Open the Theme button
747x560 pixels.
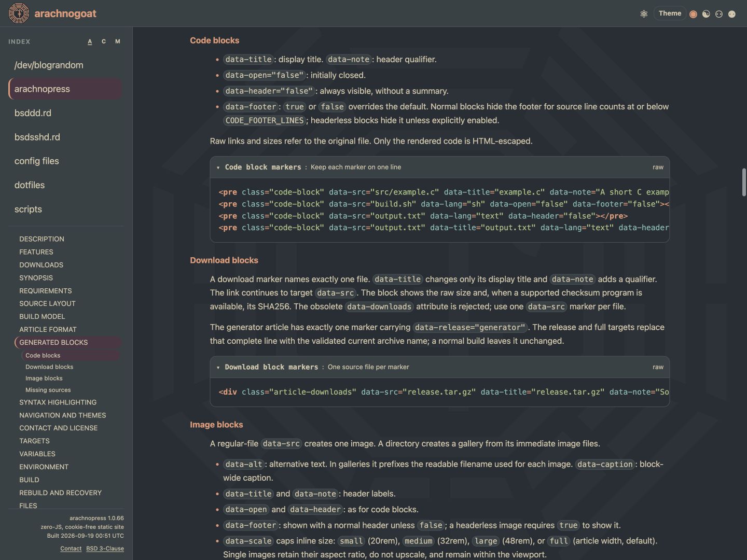pos(670,13)
